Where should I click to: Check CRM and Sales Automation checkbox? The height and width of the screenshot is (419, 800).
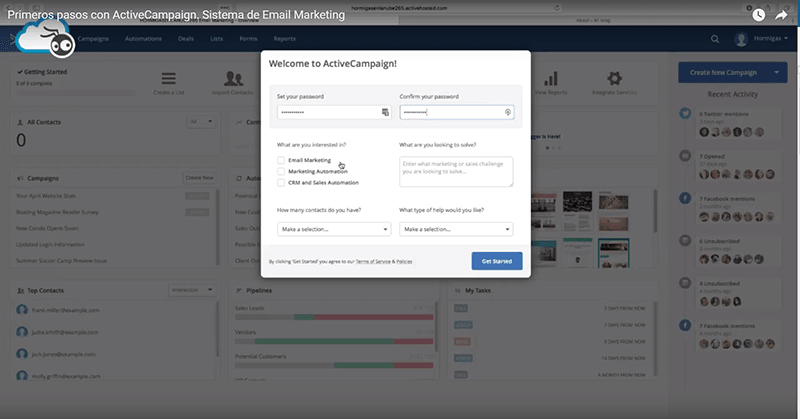coord(281,182)
